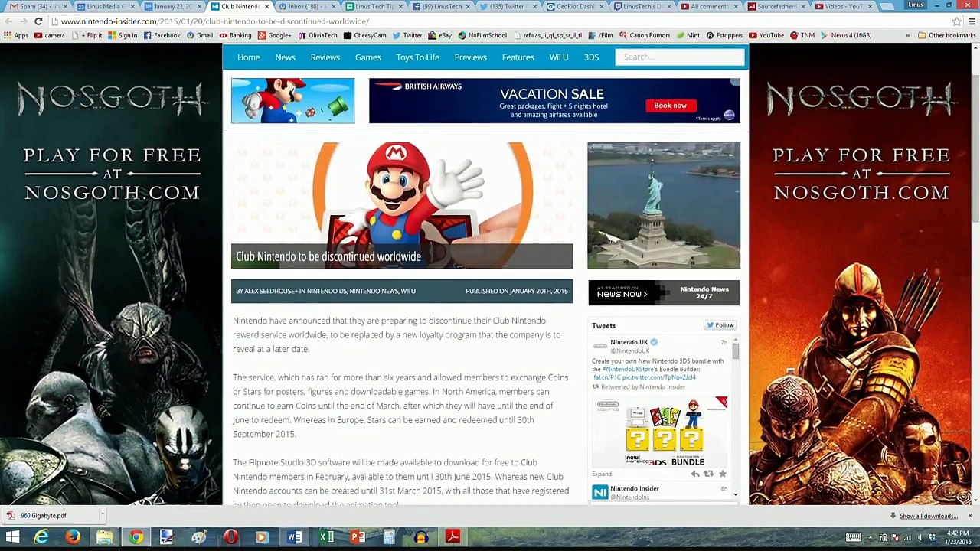Screen dimensions: 980x551
Task: Open the 3DS section
Action: click(x=592, y=57)
